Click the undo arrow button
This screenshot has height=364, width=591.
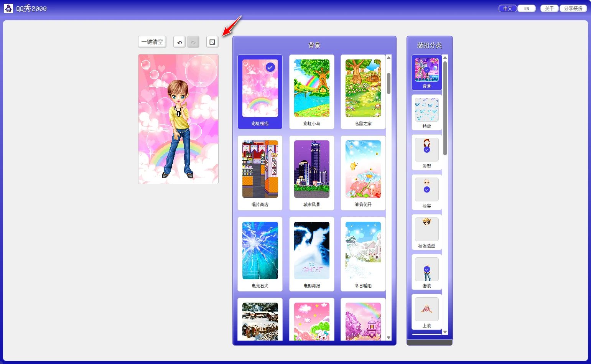coord(179,42)
